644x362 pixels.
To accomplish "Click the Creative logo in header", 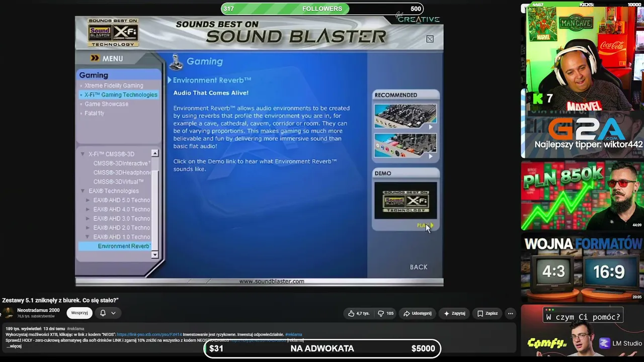I will point(418,19).
